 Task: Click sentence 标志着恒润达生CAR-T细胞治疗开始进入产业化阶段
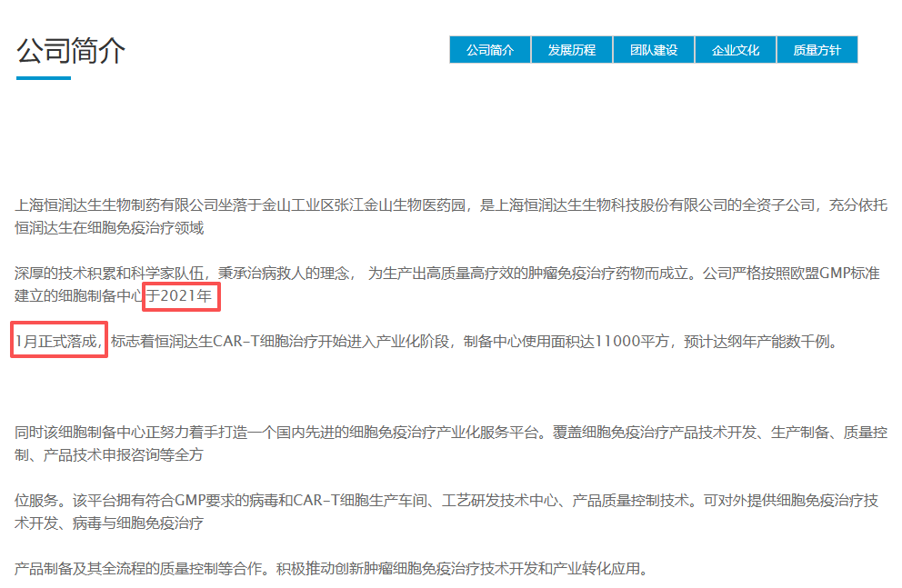coord(279,342)
